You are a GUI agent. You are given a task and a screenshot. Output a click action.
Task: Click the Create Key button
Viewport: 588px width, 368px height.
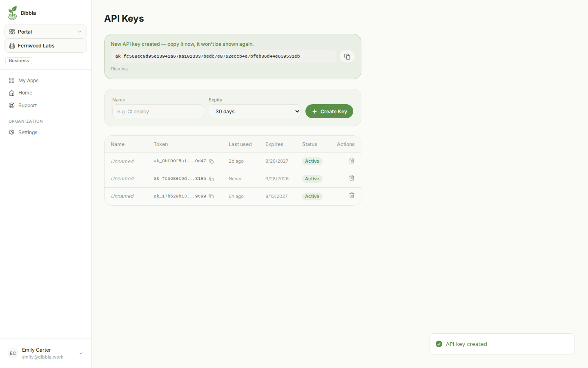[x=329, y=111]
